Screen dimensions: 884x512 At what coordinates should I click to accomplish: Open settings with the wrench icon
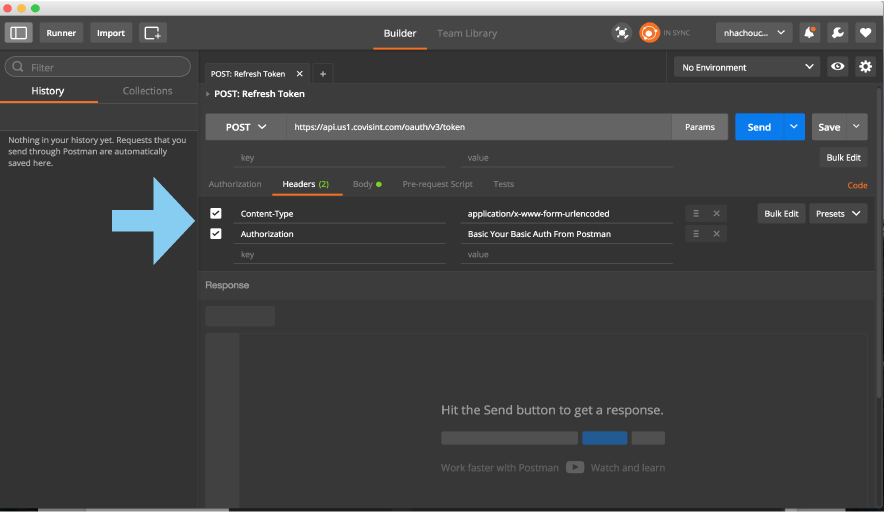coord(838,33)
